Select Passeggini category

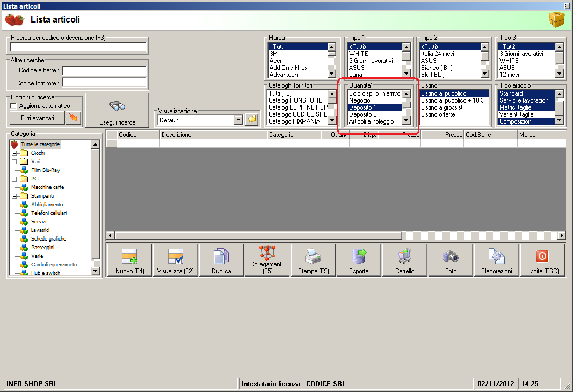tap(42, 248)
